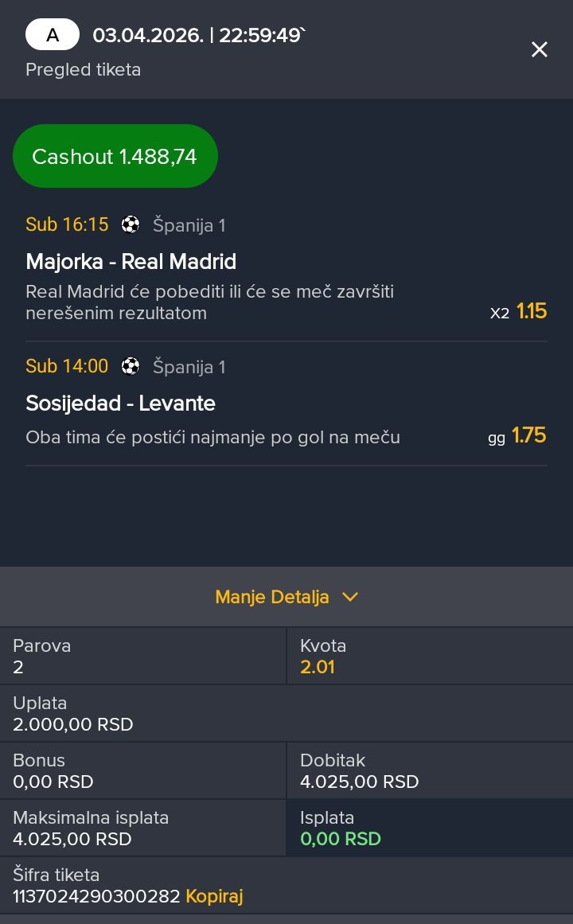Click the soccer ball icon beside Sub 16:15
Viewport: 573px width, 924px height.
pos(131,224)
